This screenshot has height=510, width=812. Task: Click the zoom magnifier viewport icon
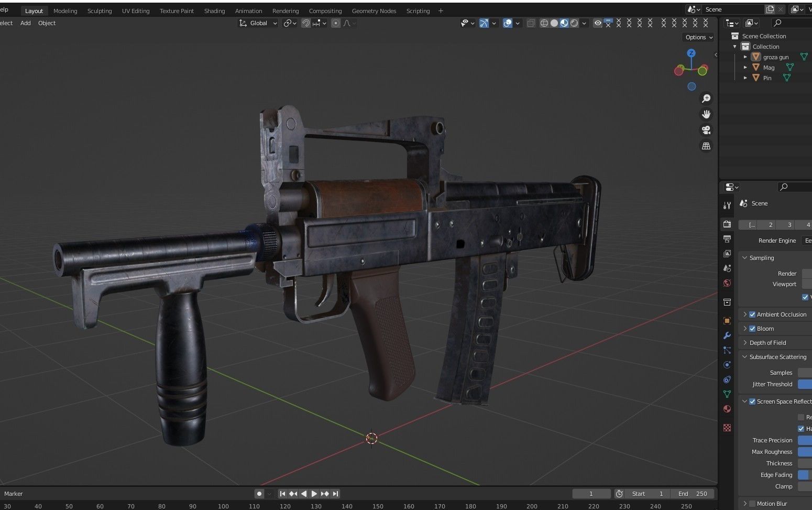point(706,99)
